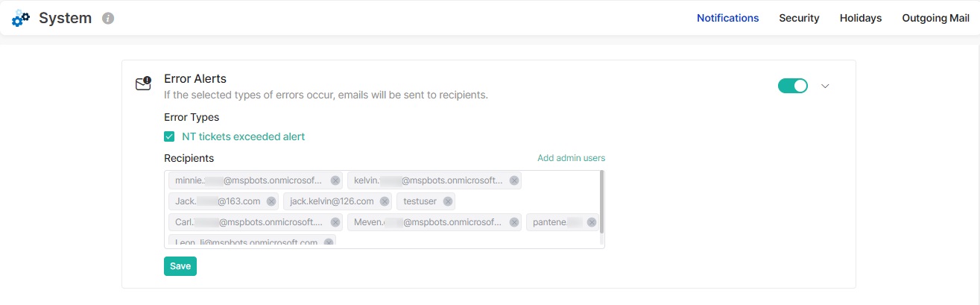Remove the kelvin mspbots recipient tag

coord(514,180)
